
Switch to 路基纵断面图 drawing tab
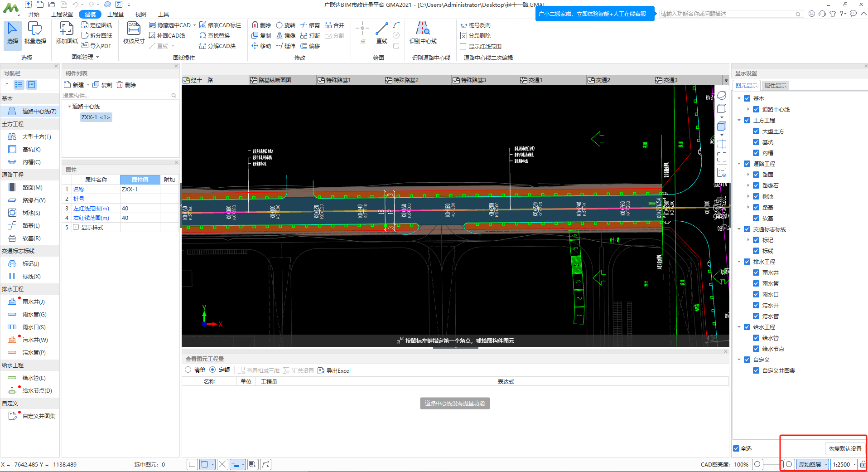(x=282, y=80)
